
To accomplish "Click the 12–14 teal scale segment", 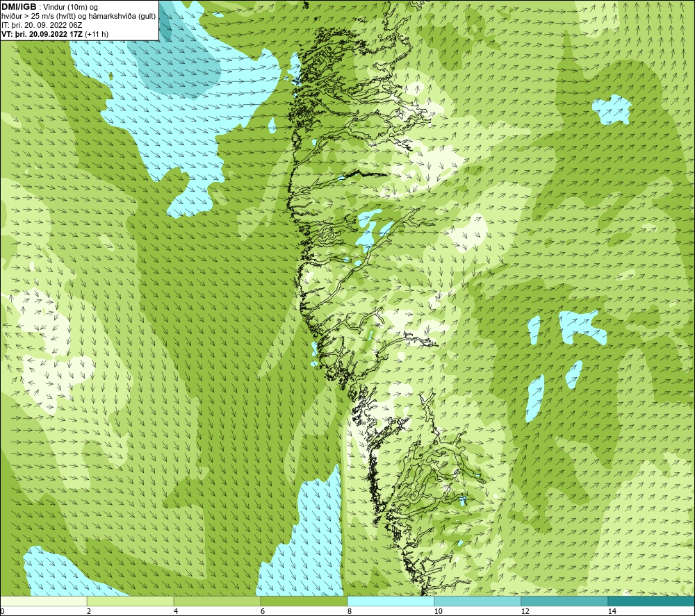I will pos(564,601).
